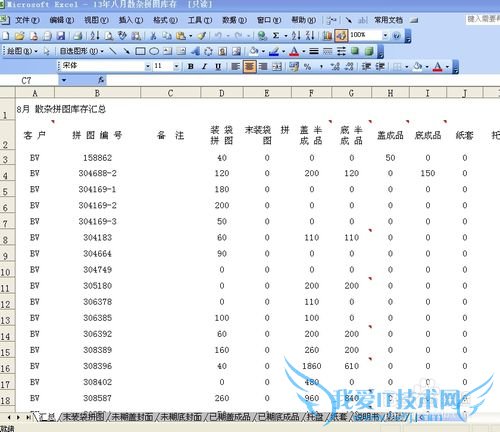Screen dimensions: 500x432
Task: Toggle align left
Action: [x=236, y=66]
